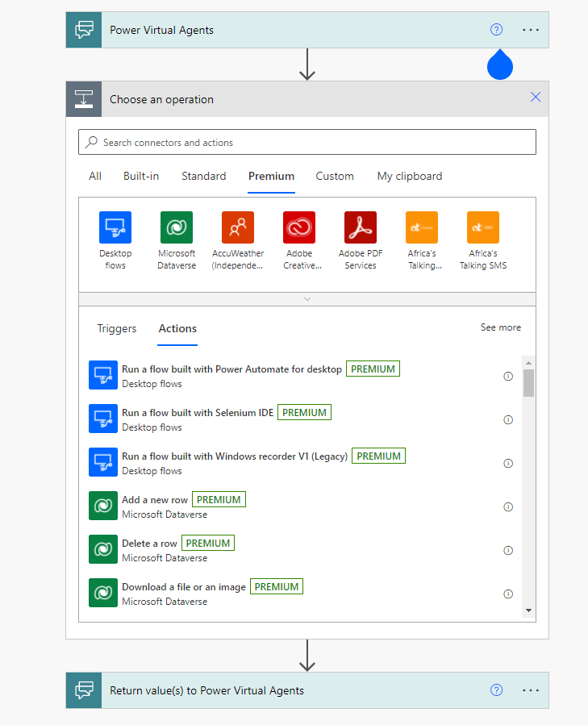Show info for Power Automate for desktop action
This screenshot has height=725, width=588.
[508, 377]
